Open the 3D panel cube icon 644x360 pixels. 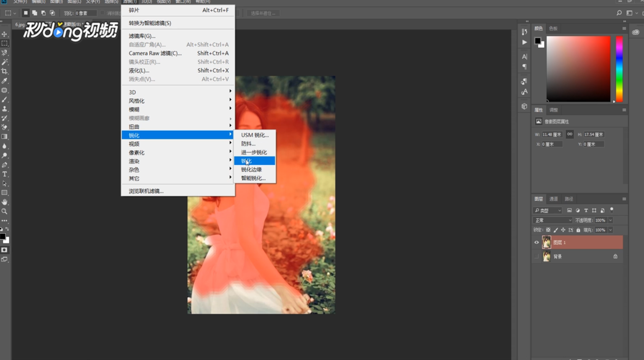tap(524, 106)
